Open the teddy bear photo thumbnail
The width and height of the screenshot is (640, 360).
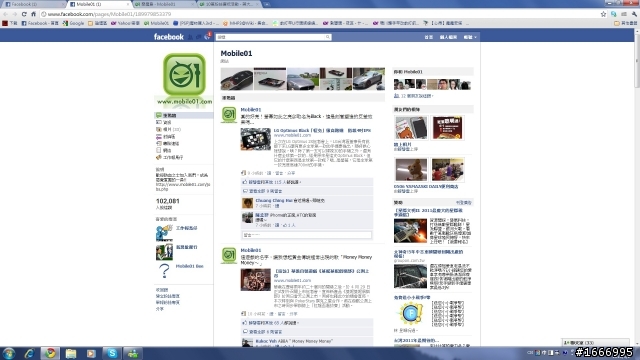point(411,169)
